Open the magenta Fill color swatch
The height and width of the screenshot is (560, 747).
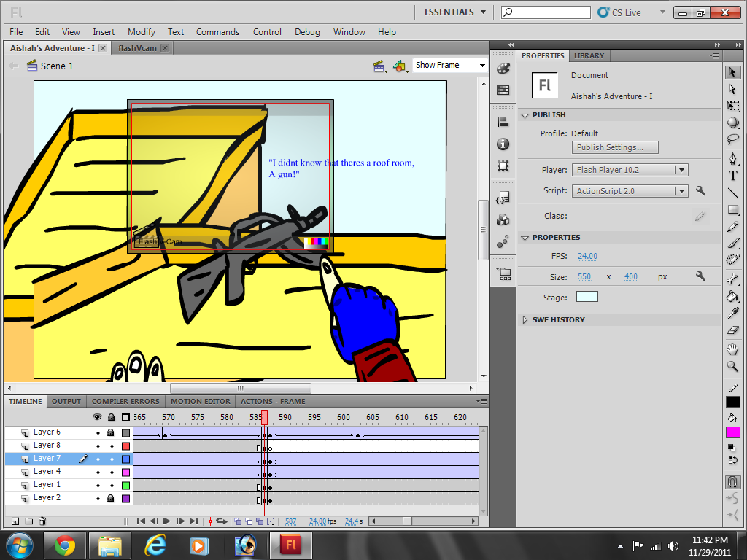tap(732, 432)
